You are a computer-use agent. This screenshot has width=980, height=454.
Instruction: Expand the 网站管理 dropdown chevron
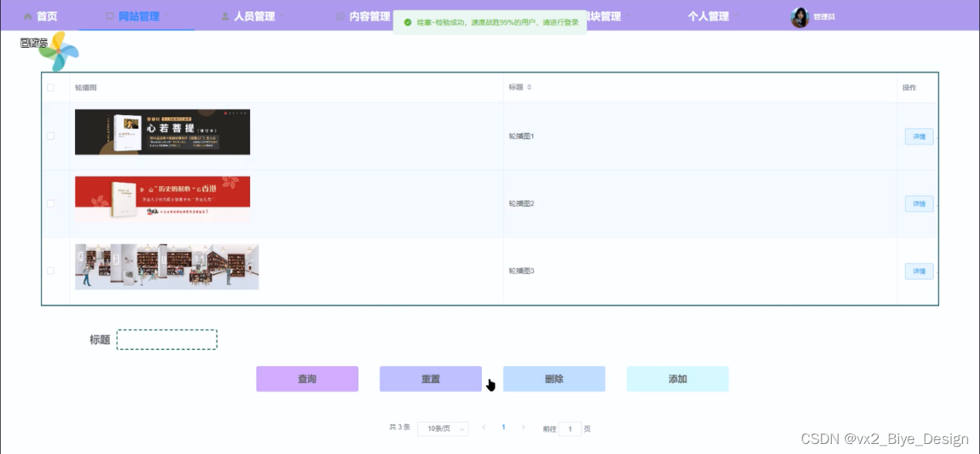(168, 16)
